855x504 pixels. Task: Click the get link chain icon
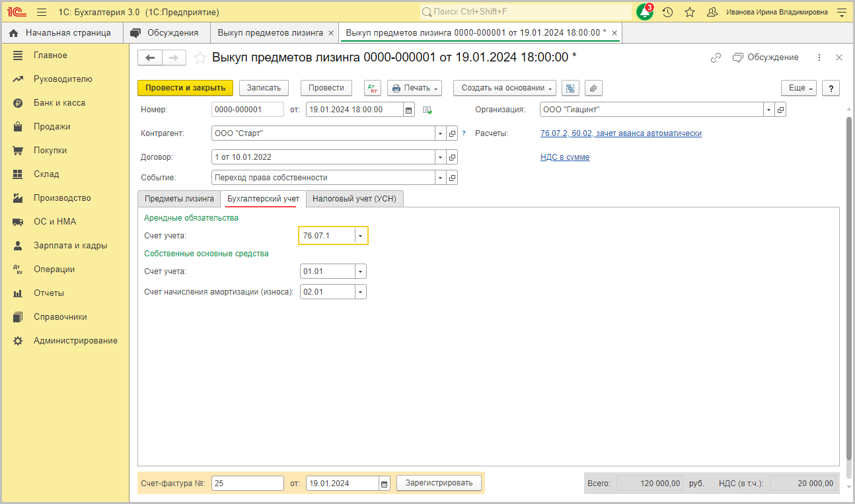(716, 57)
